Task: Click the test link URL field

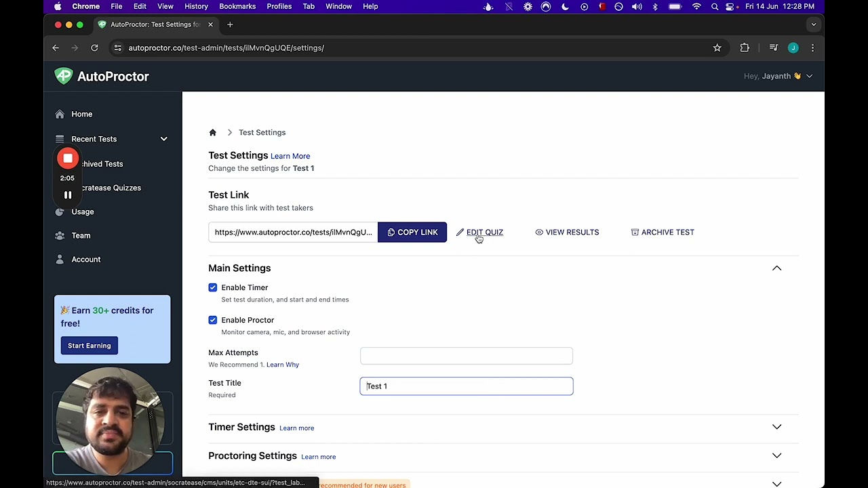Action: point(293,232)
